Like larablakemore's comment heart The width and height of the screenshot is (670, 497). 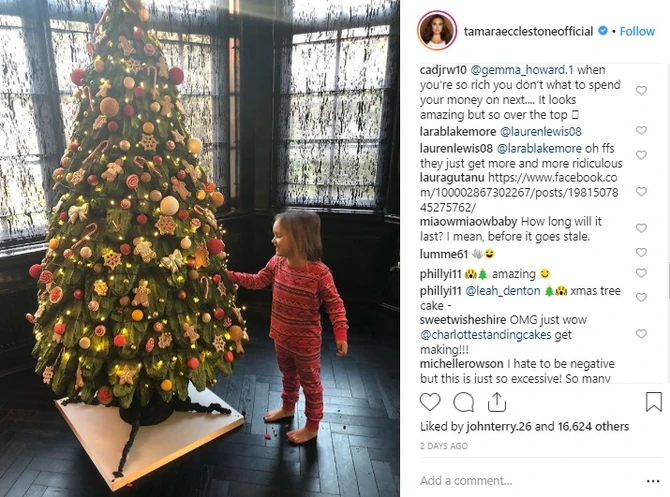[x=641, y=130]
